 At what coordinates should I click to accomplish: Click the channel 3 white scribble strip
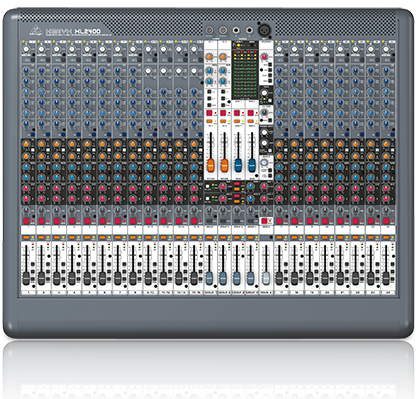58,230
